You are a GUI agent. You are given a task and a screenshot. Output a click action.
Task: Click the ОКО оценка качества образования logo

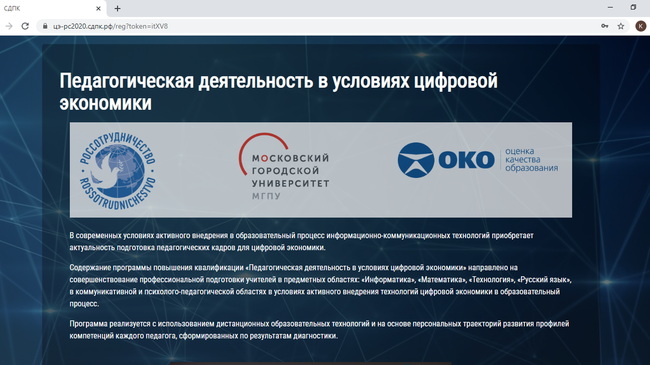[478, 160]
